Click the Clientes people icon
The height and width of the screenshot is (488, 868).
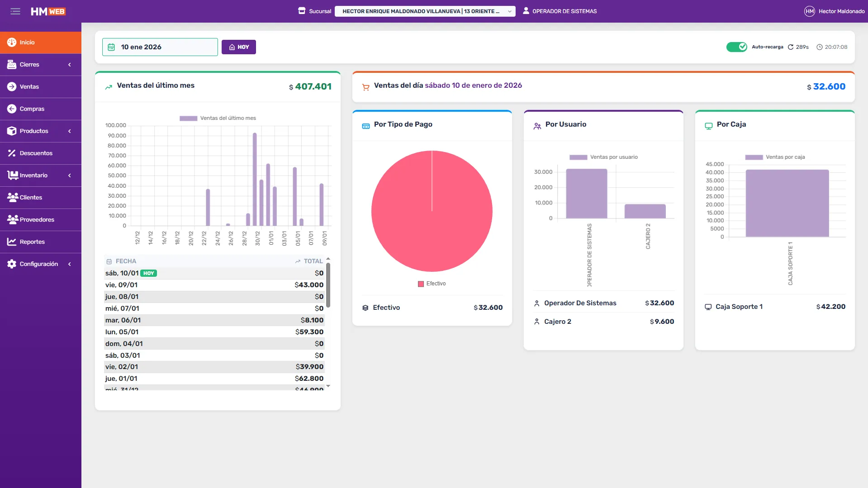pyautogui.click(x=13, y=197)
